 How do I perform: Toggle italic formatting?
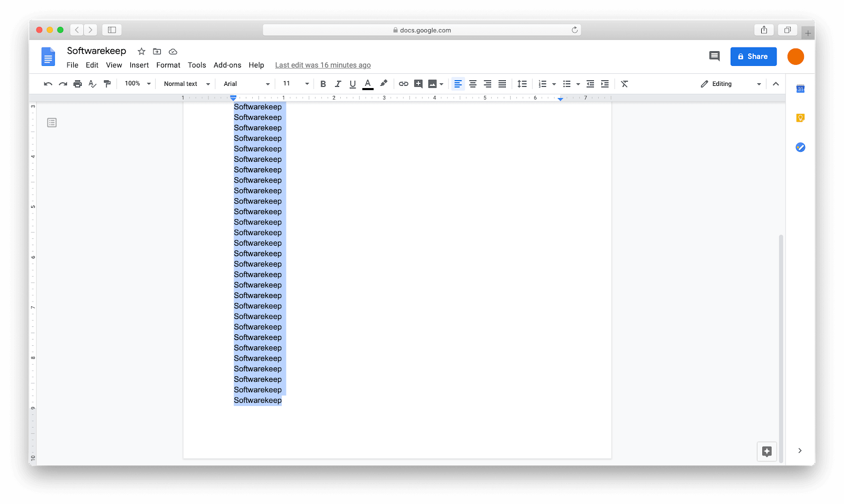pos(338,84)
